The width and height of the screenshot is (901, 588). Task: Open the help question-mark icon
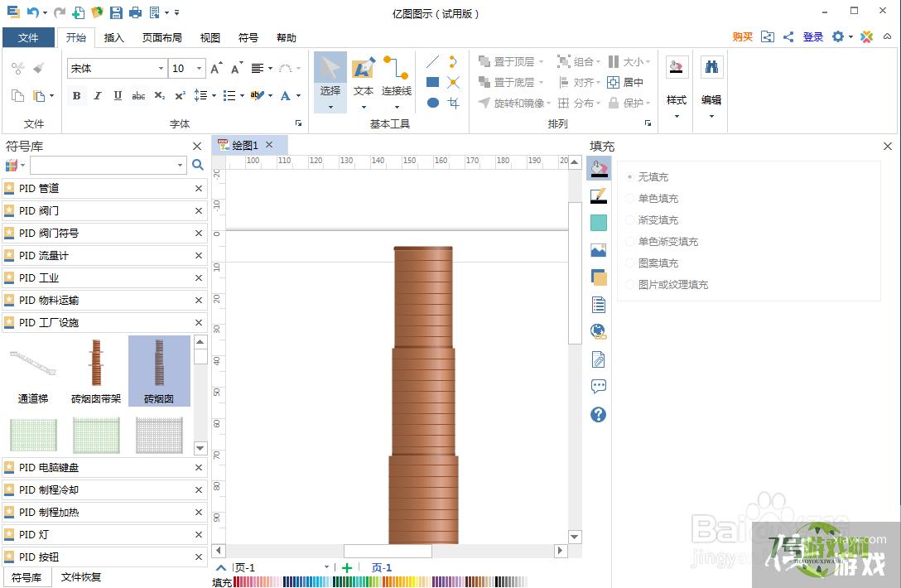click(x=598, y=414)
